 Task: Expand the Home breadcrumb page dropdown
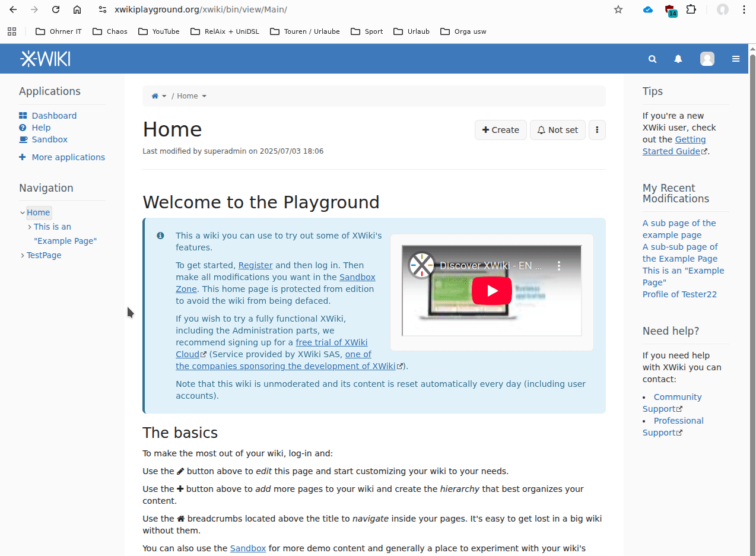coord(204,96)
